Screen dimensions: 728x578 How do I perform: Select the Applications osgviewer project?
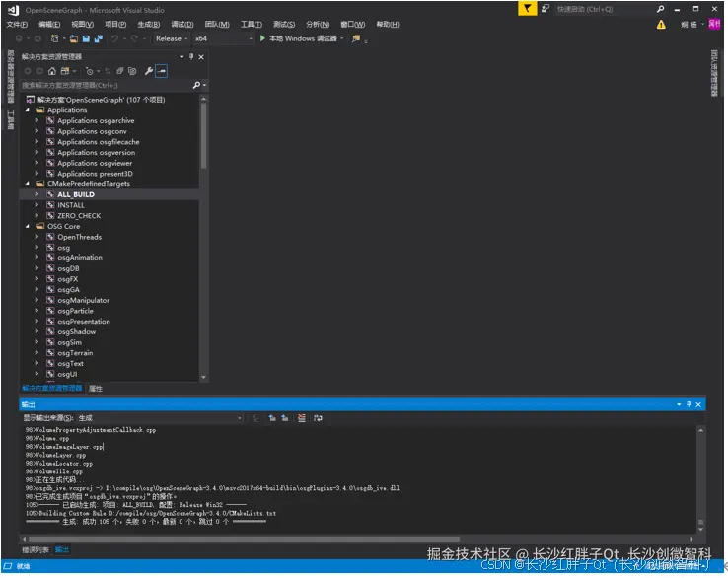pos(95,163)
